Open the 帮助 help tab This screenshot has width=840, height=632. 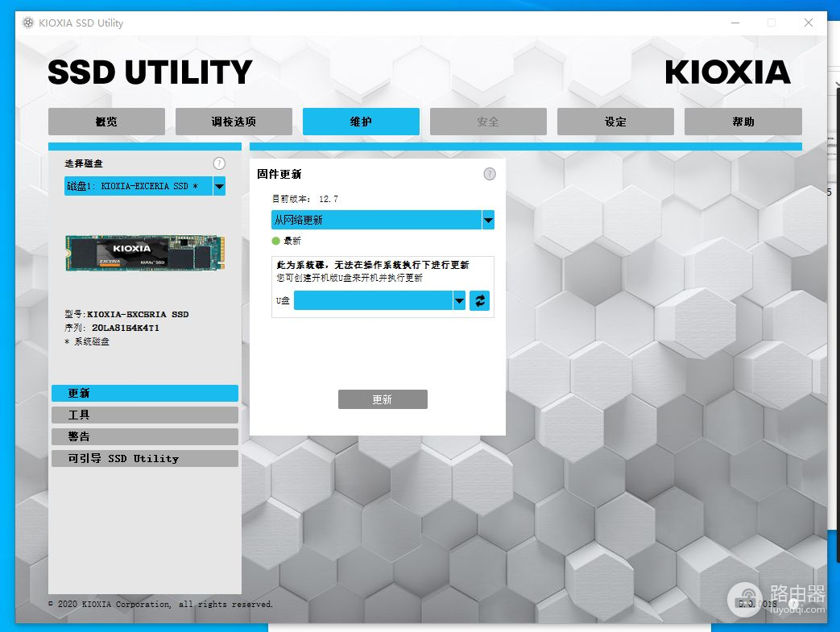pos(743,122)
